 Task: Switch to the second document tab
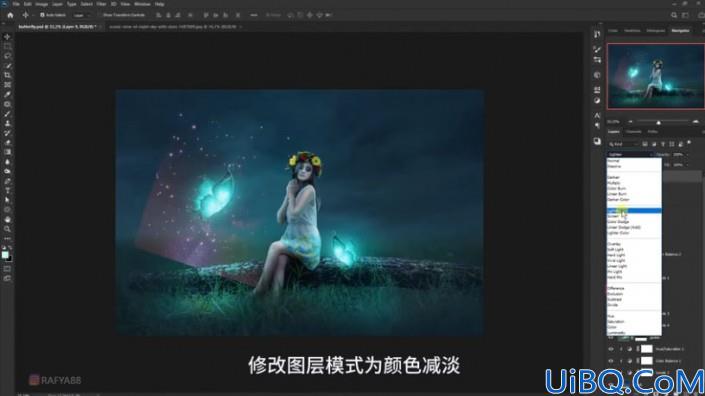pos(173,27)
